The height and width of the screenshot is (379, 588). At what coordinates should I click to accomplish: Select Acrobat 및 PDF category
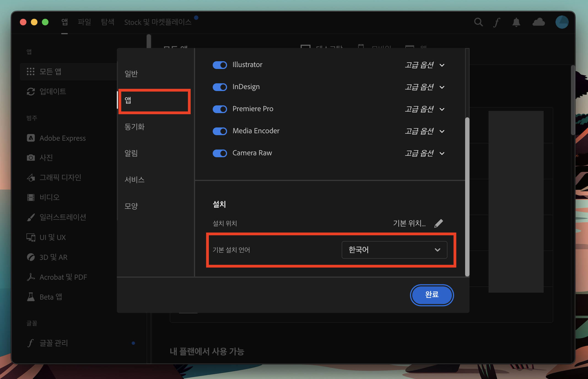coord(63,277)
